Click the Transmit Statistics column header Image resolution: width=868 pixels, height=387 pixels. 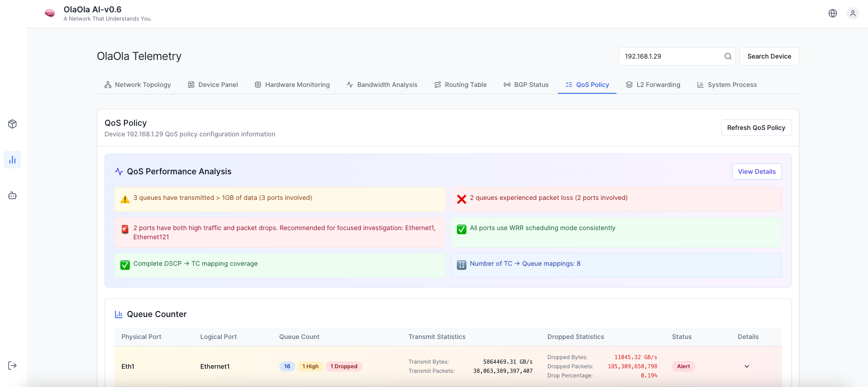click(437, 337)
